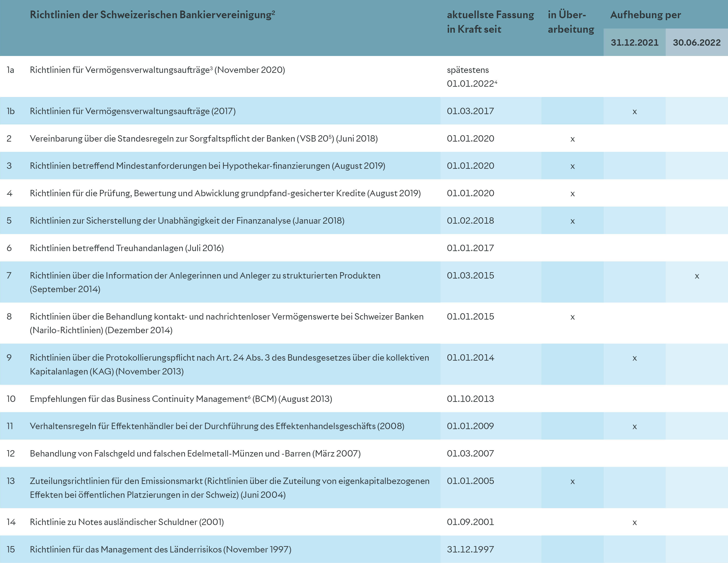Select Richtlinien für Vermögensverwaltungsaufträge (November 2020) row
The height and width of the screenshot is (563, 728).
157,70
